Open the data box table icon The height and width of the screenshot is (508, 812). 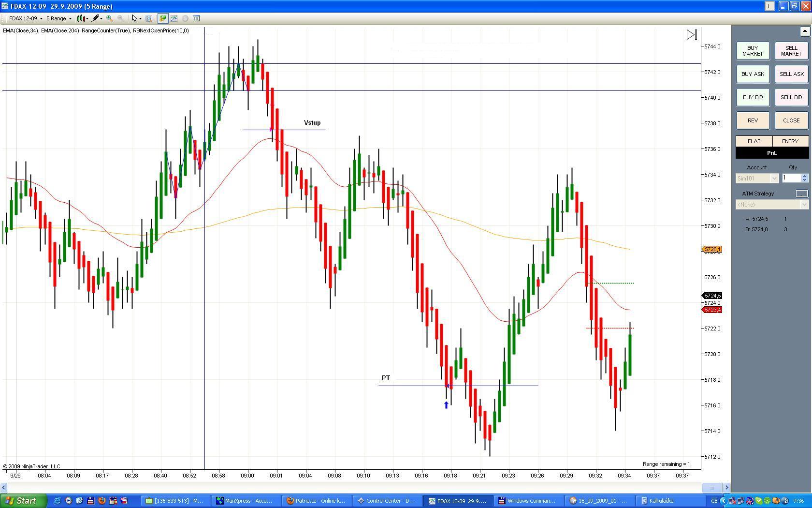196,18
